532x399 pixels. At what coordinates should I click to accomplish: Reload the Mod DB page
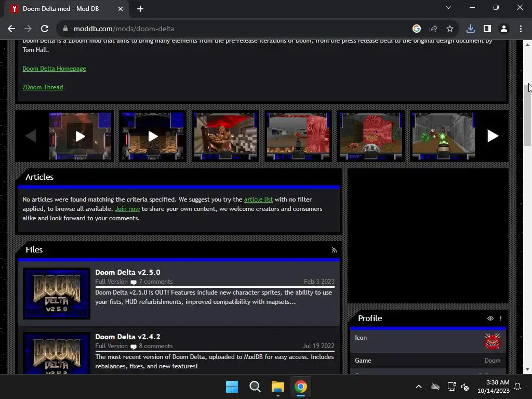coord(45,29)
